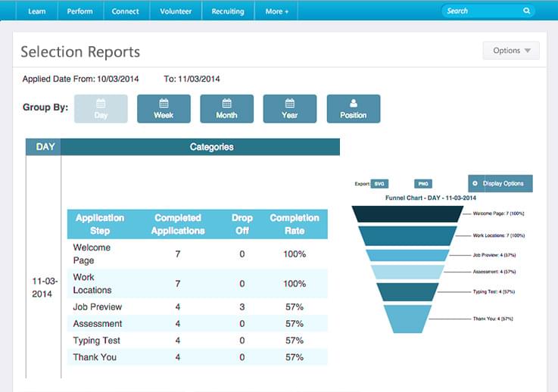Click the calendar icon on Year button
Image resolution: width=558 pixels, height=392 pixels.
[x=290, y=103]
